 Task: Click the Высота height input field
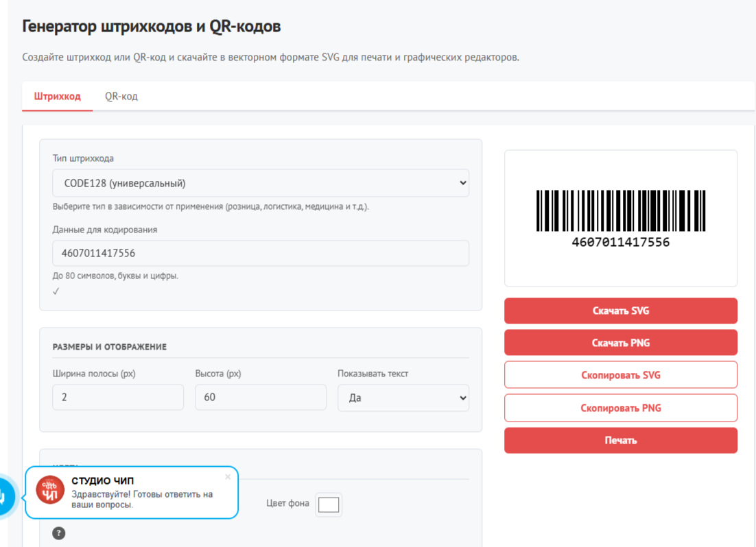[261, 398]
